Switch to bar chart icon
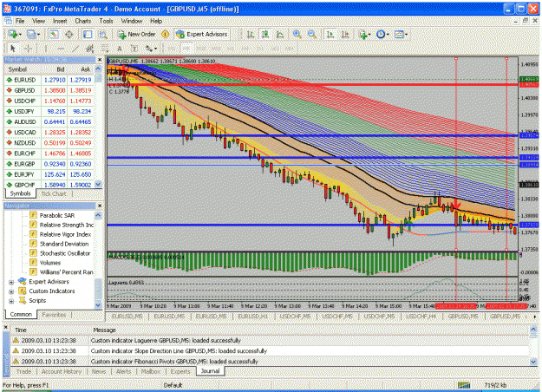The height and width of the screenshot is (392, 542). (x=251, y=34)
